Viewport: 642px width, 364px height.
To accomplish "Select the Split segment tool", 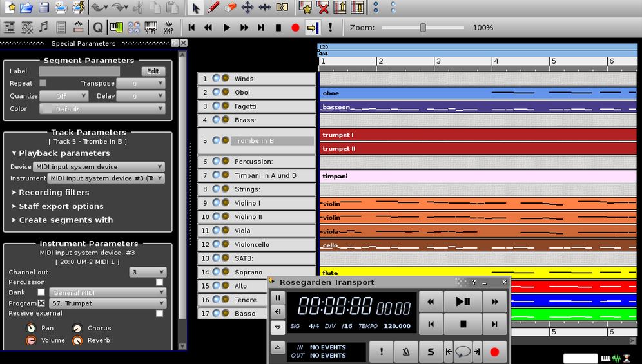I will coord(282,7).
